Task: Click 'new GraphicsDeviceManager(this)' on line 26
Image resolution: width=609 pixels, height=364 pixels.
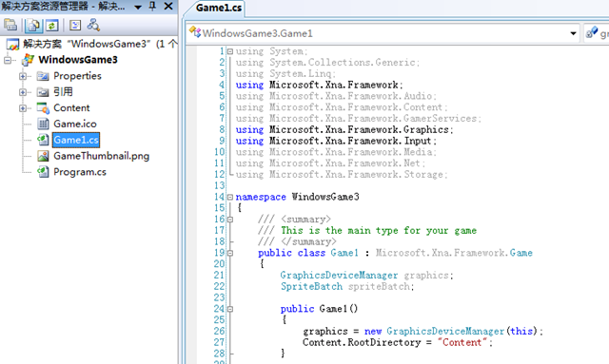Action: point(451,331)
